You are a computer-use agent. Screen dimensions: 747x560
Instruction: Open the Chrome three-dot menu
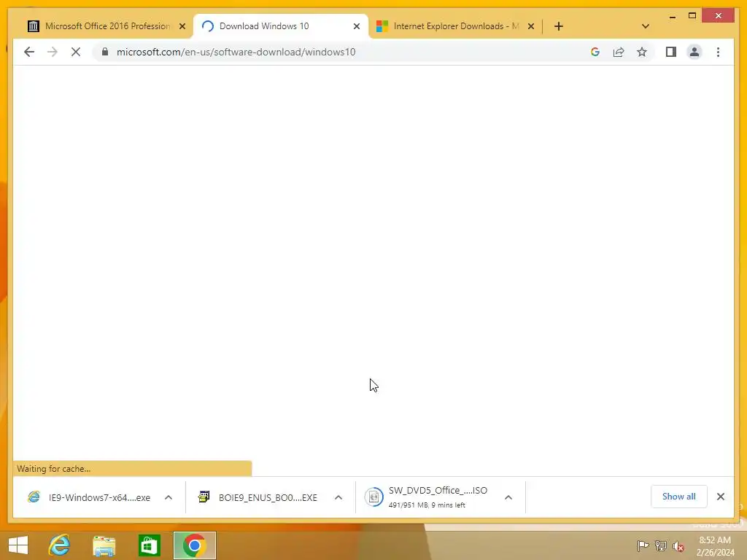[x=718, y=52]
